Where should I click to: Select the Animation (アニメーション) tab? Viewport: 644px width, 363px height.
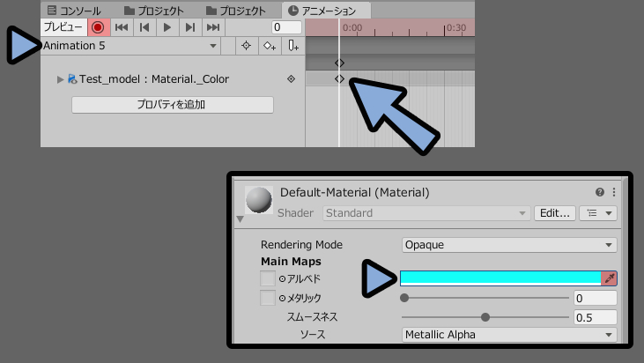tap(326, 11)
